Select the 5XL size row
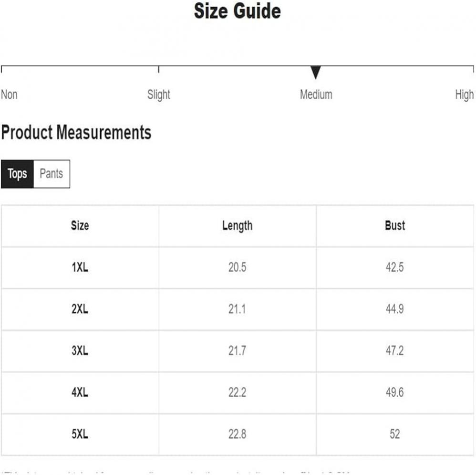The height and width of the screenshot is (475, 476). (x=238, y=434)
